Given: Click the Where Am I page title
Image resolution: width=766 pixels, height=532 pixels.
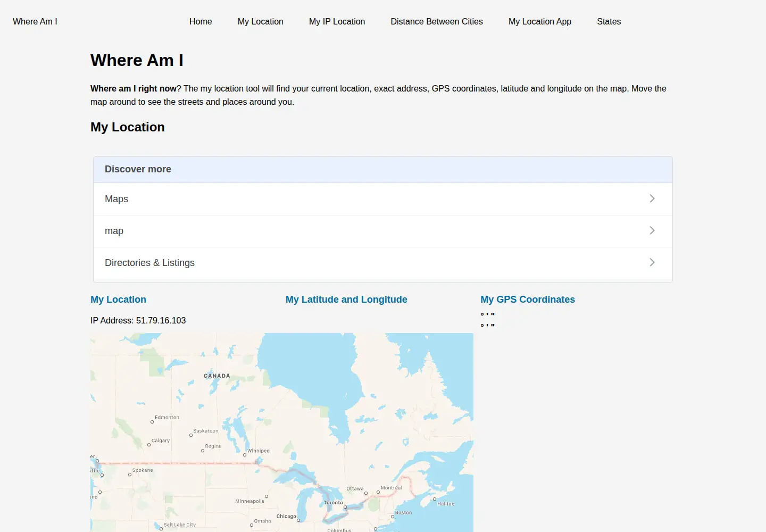Looking at the screenshot, I should pos(137,60).
